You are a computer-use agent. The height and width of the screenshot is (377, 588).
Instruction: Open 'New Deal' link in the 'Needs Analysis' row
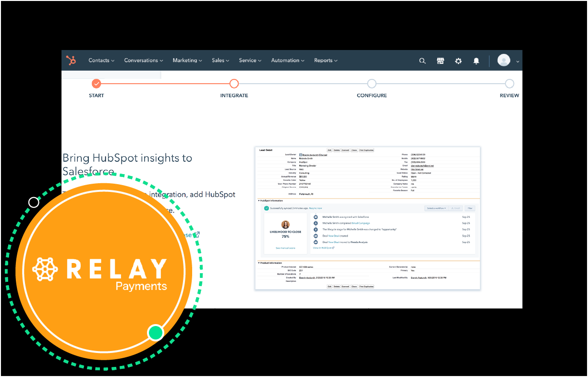334,242
